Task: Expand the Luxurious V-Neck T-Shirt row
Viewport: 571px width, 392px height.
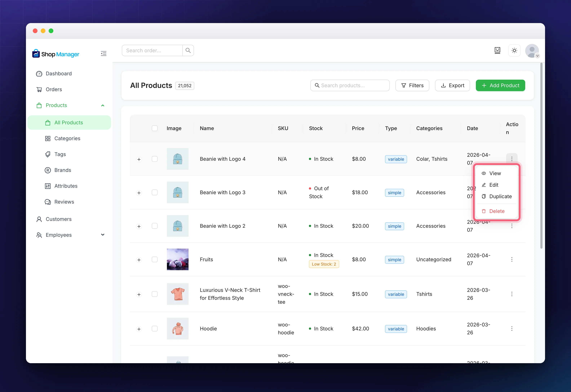Action: [139, 295]
